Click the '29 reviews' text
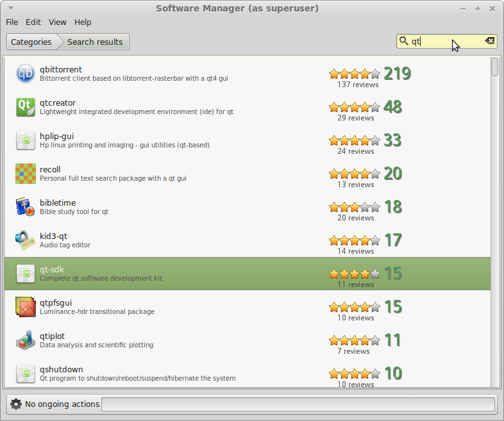 point(356,118)
